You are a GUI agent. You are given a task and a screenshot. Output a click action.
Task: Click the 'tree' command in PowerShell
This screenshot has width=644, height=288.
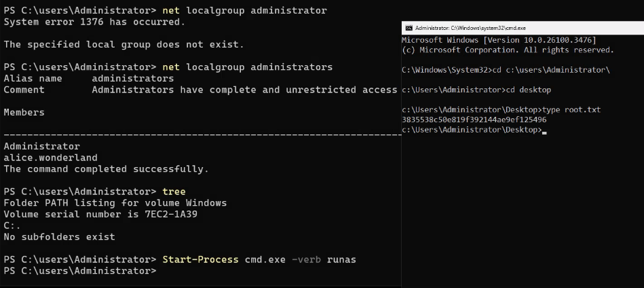[x=174, y=192]
